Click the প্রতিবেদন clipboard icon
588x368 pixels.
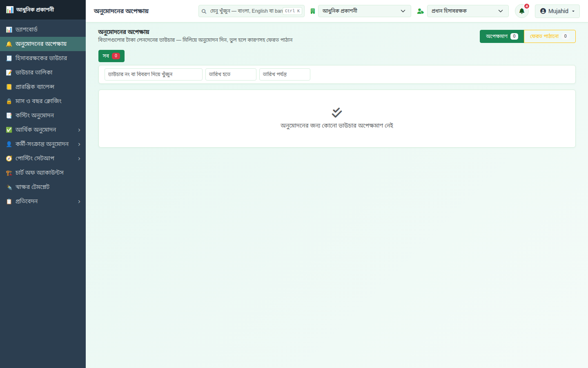tap(9, 201)
